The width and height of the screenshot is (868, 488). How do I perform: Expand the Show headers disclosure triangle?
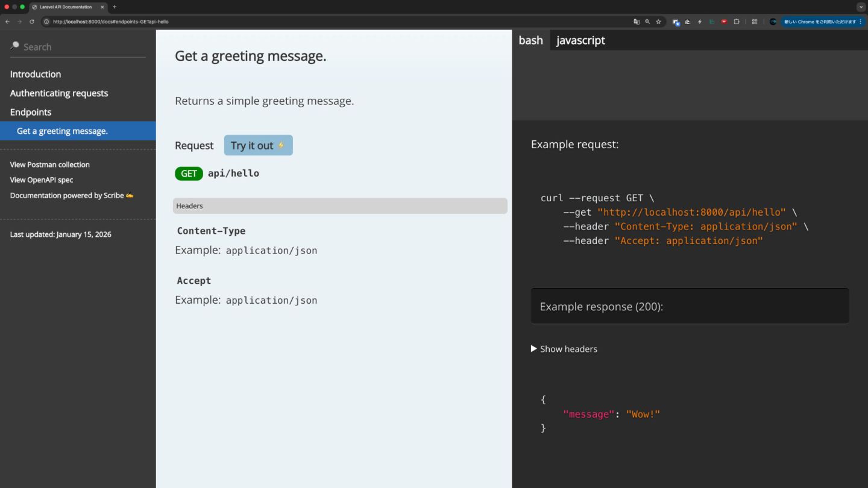pos(533,349)
